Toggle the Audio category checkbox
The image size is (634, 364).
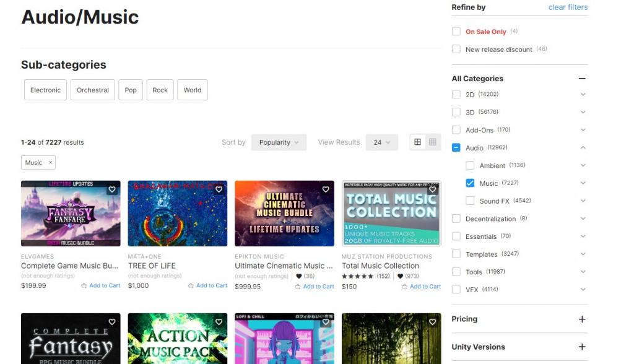tap(456, 147)
